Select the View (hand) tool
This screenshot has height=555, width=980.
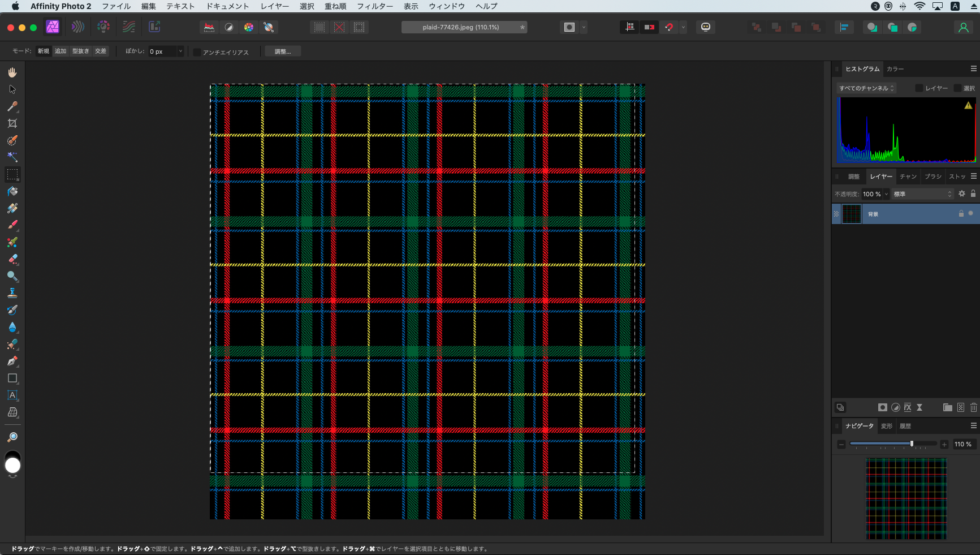(12, 72)
